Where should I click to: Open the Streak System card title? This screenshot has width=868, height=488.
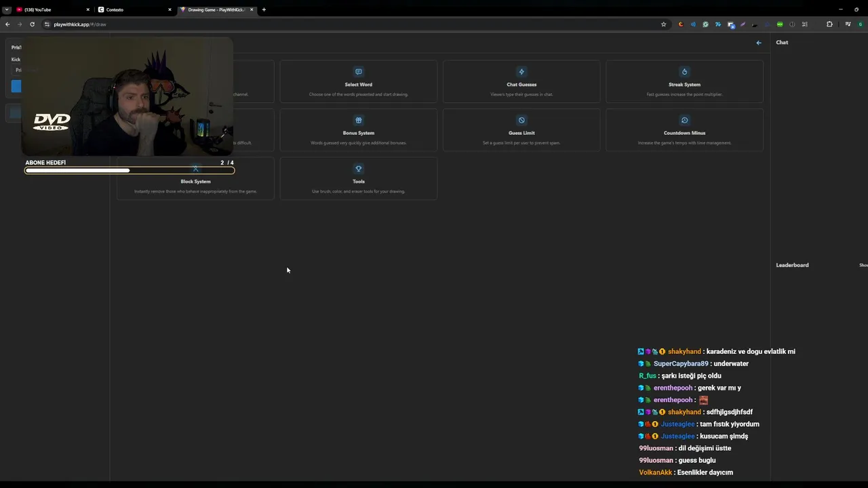pos(684,85)
